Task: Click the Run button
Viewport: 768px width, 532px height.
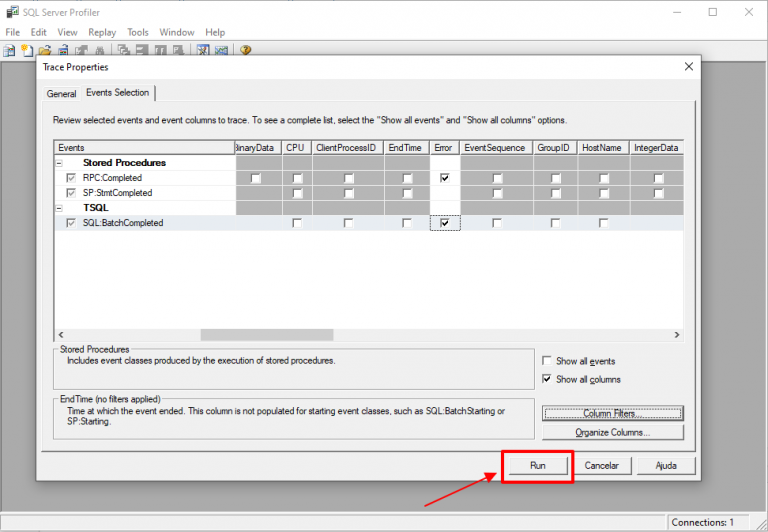Action: pyautogui.click(x=538, y=465)
